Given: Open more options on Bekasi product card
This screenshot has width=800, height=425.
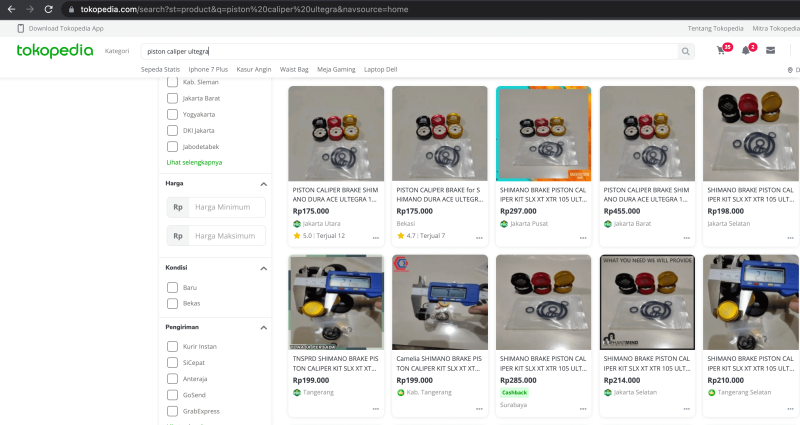Looking at the screenshot, I should point(480,238).
